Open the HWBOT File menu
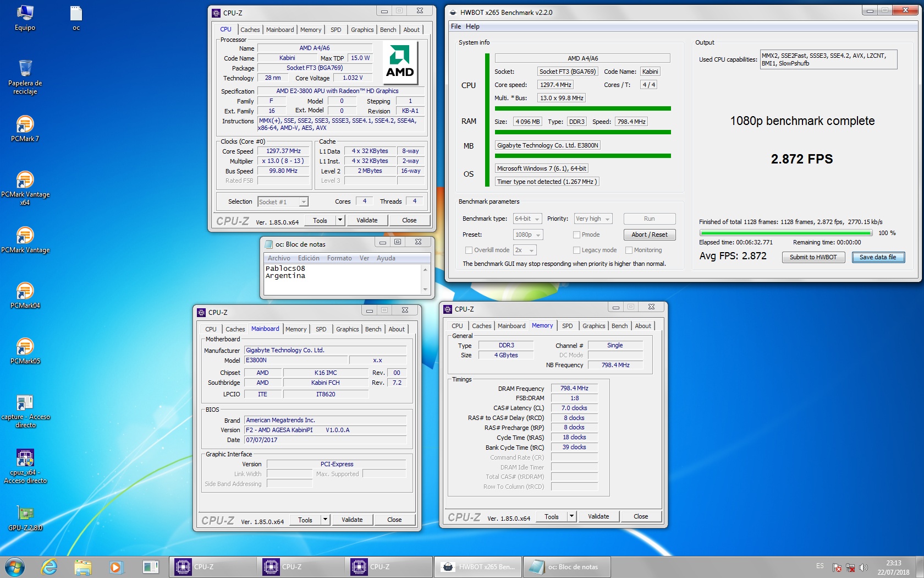Screen dimensions: 924x578 [x=456, y=26]
